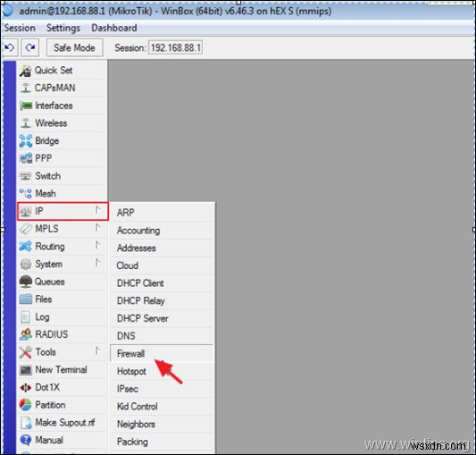Open CAPsMAN via its antenna icon

(x=26, y=88)
